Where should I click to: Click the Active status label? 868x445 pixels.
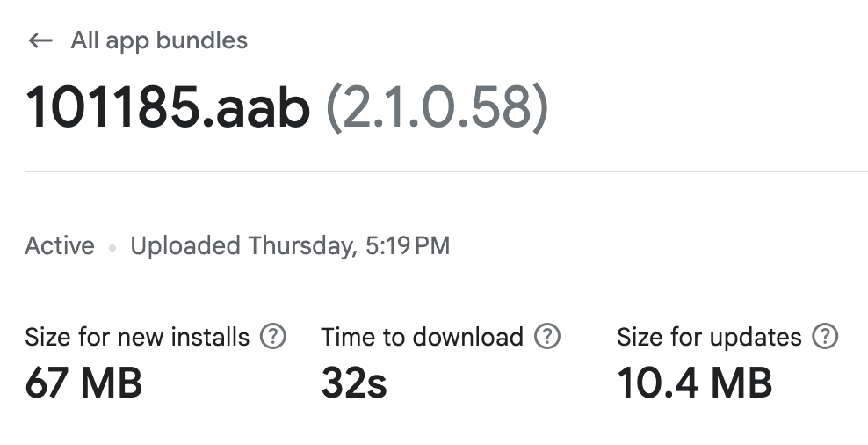point(60,245)
